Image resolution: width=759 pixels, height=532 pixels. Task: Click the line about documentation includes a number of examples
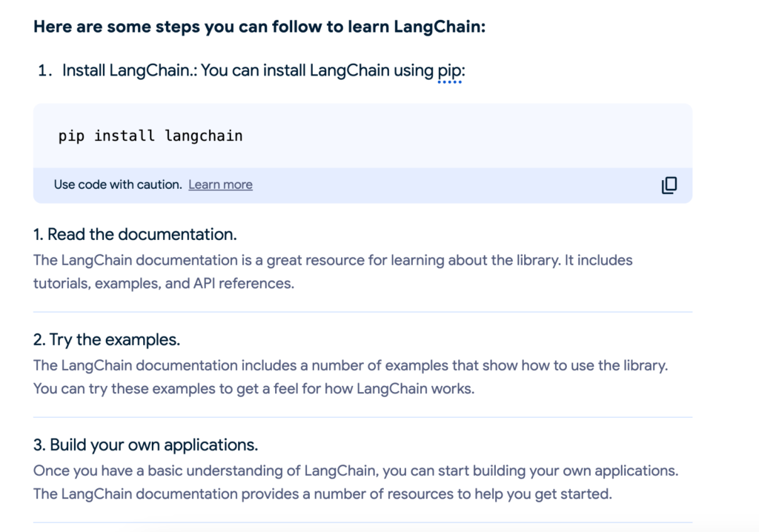point(351,365)
